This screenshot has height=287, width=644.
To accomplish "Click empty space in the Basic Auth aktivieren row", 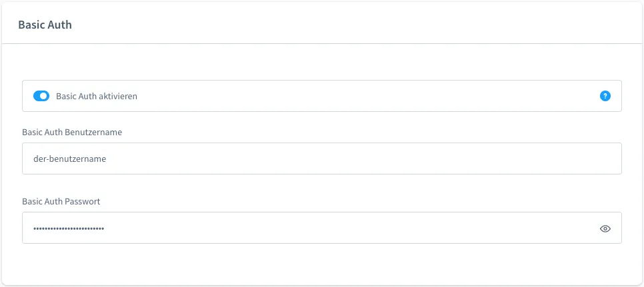I will [367, 96].
